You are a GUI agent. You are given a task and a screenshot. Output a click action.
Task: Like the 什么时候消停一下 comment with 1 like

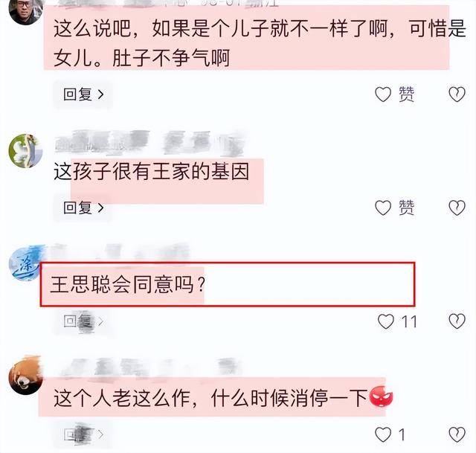point(383,435)
